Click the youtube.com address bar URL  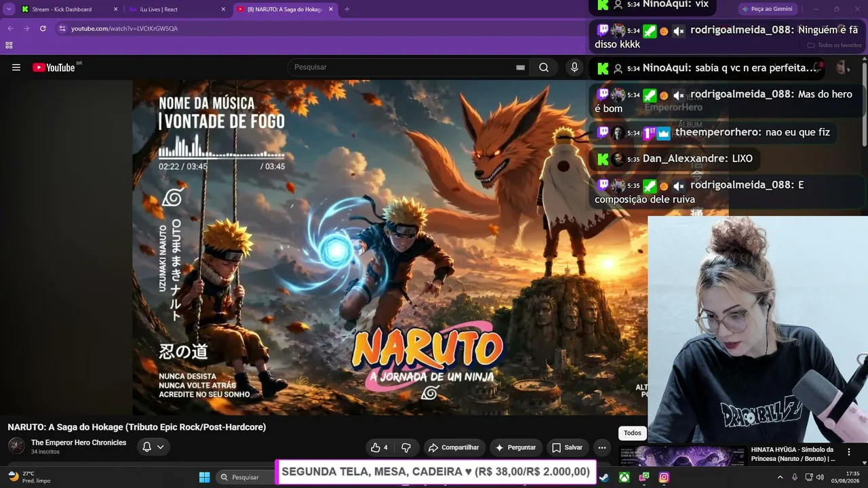[124, 28]
